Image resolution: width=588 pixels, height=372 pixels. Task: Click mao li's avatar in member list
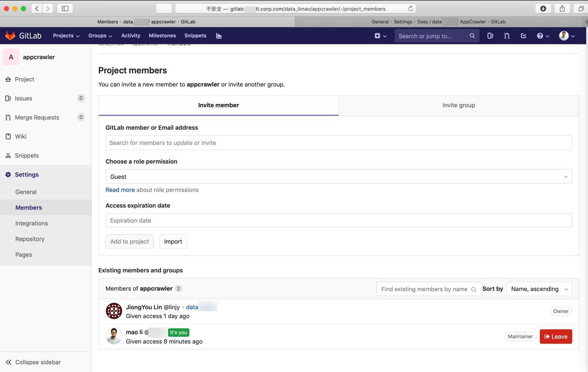coord(114,336)
